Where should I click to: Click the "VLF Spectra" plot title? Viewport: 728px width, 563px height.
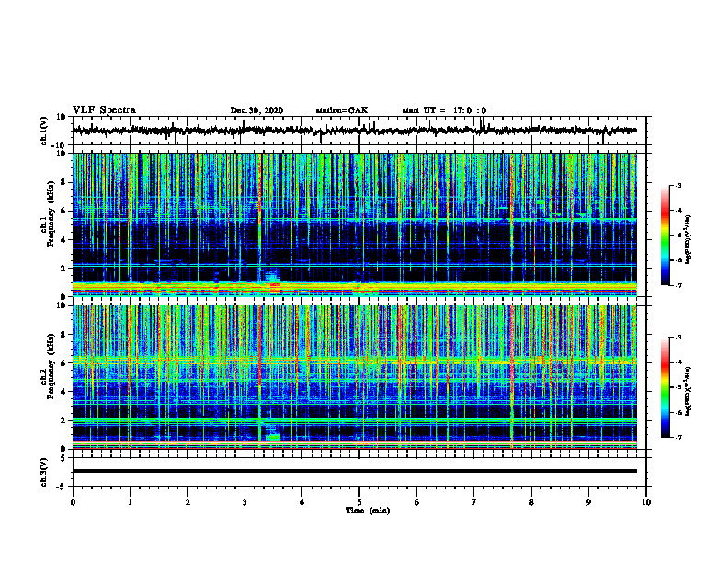[x=104, y=109]
